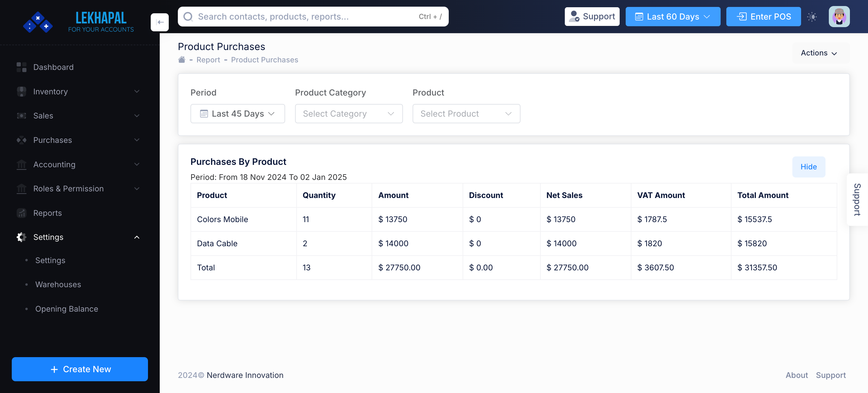
Task: Open the Accounting section icon
Action: coord(21,165)
